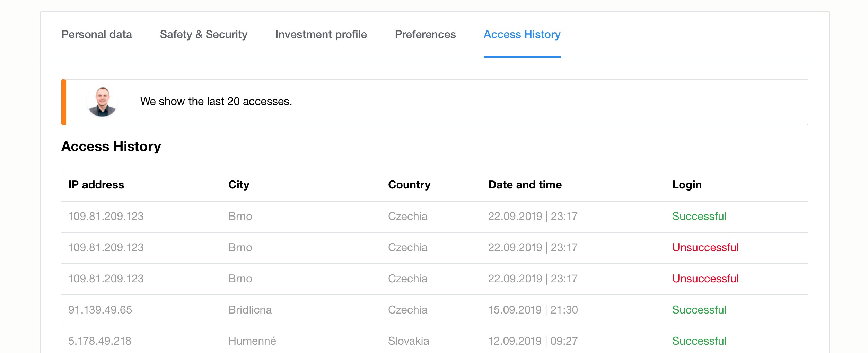
Task: Switch to Safety & Security tab
Action: (204, 35)
